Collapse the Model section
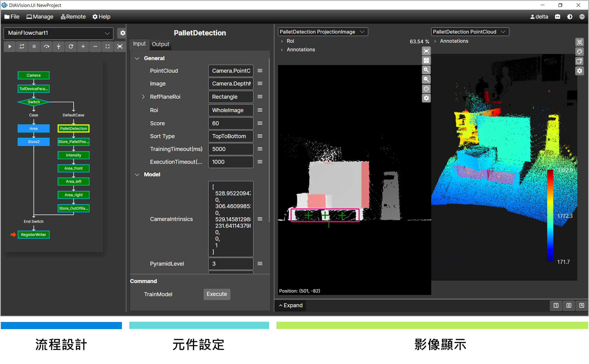The image size is (589, 364). (137, 175)
